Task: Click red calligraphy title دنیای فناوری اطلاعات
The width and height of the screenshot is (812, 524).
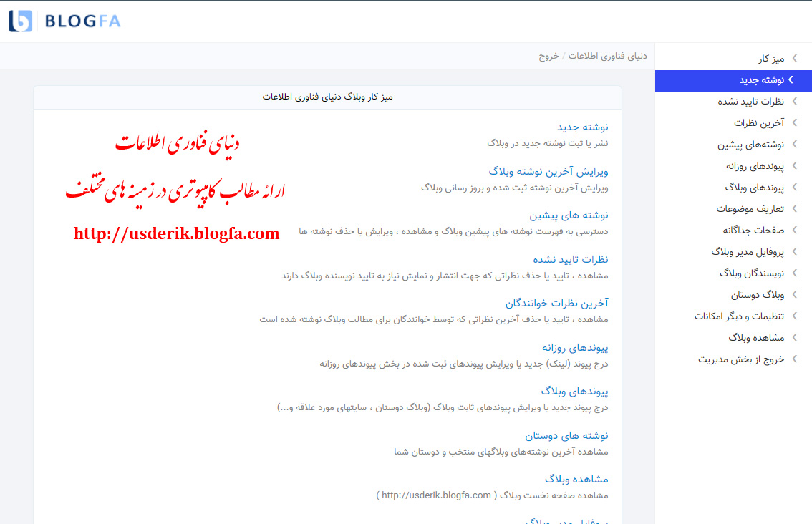Action: (177, 143)
